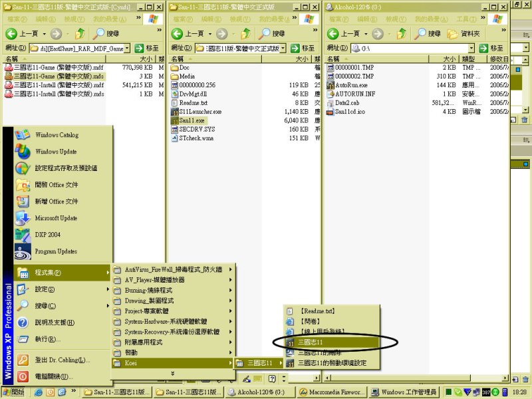Expand Burning-燒錄程式 program group
The width and height of the screenshot is (532, 399).
click(x=173, y=291)
